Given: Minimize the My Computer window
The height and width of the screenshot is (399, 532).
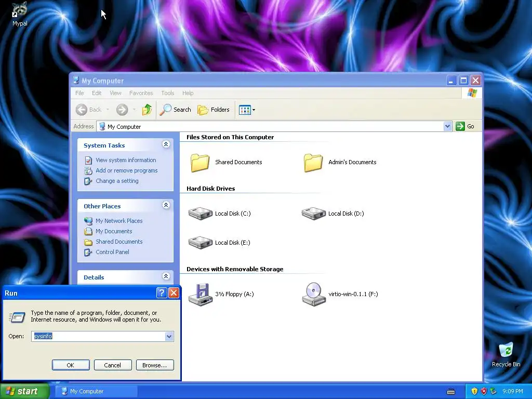Looking at the screenshot, I should 451,81.
